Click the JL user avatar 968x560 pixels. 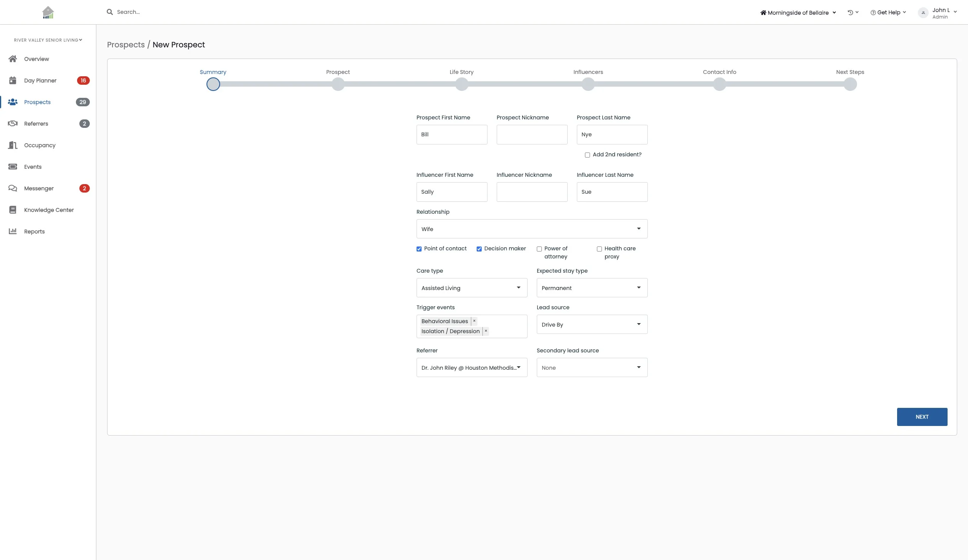(x=923, y=13)
